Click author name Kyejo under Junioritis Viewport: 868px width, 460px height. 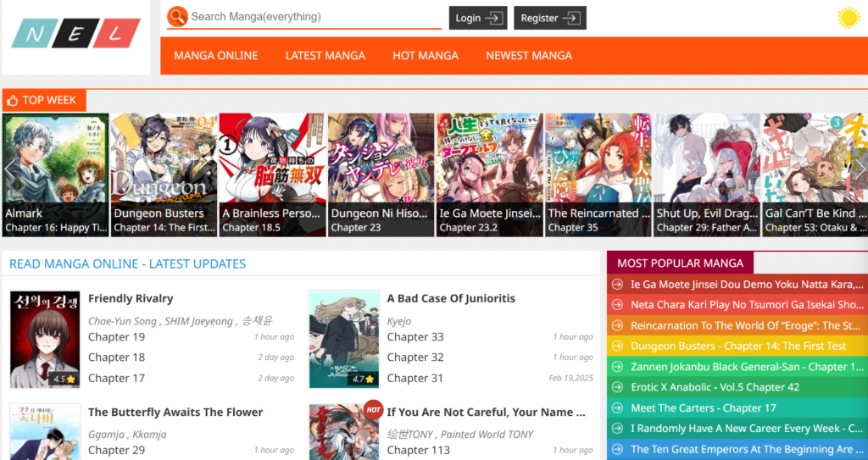(x=399, y=321)
